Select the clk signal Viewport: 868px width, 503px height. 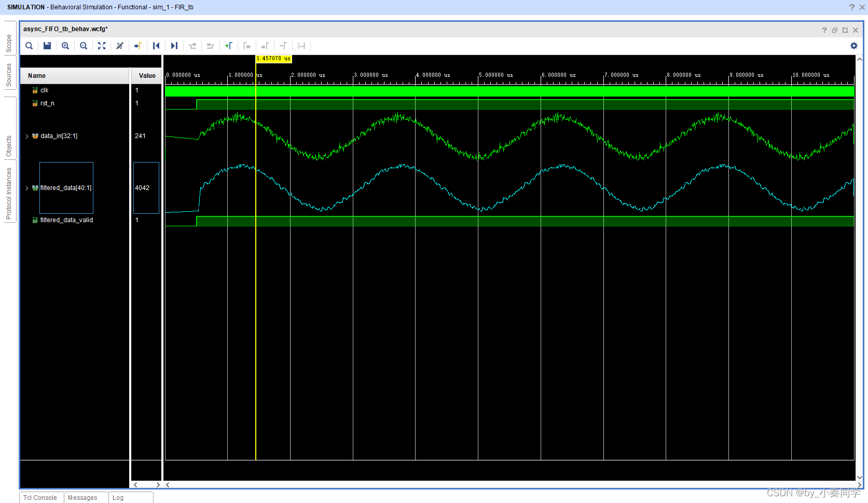click(44, 90)
